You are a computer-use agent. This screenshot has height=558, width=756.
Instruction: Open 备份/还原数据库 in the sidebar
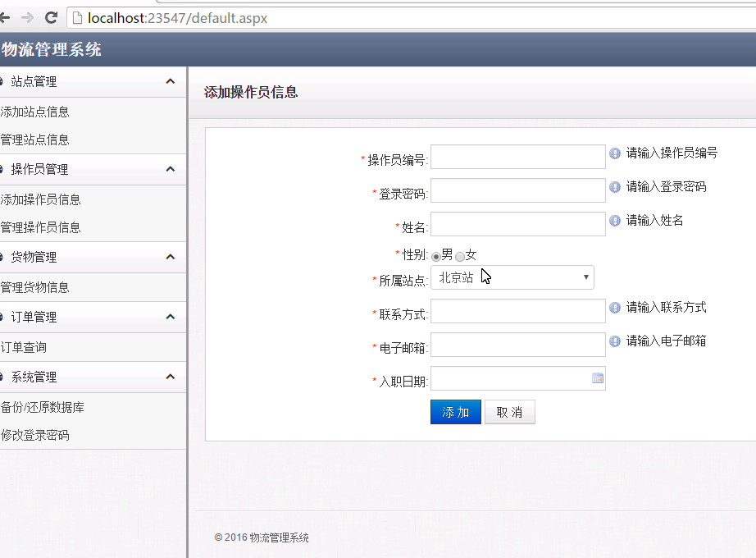coord(43,407)
